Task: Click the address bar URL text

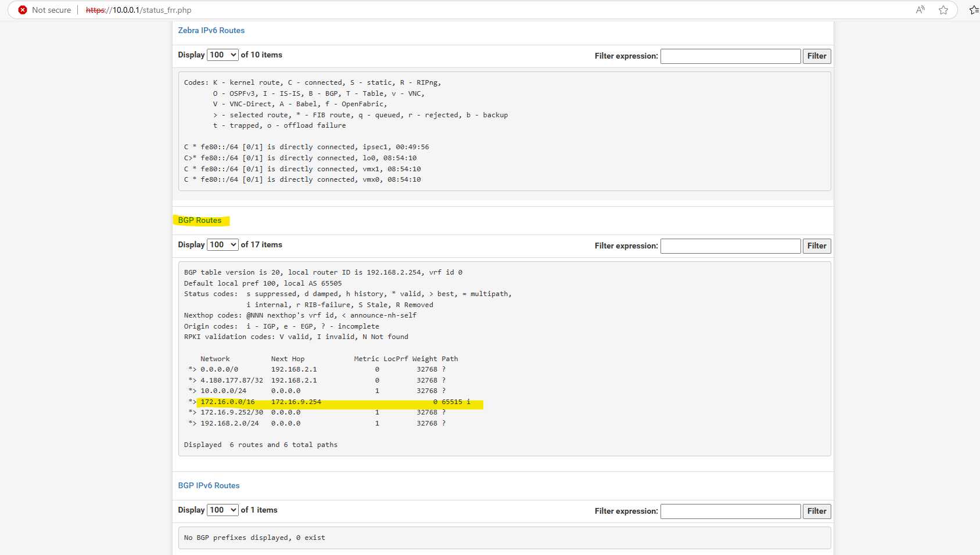Action: tap(138, 10)
